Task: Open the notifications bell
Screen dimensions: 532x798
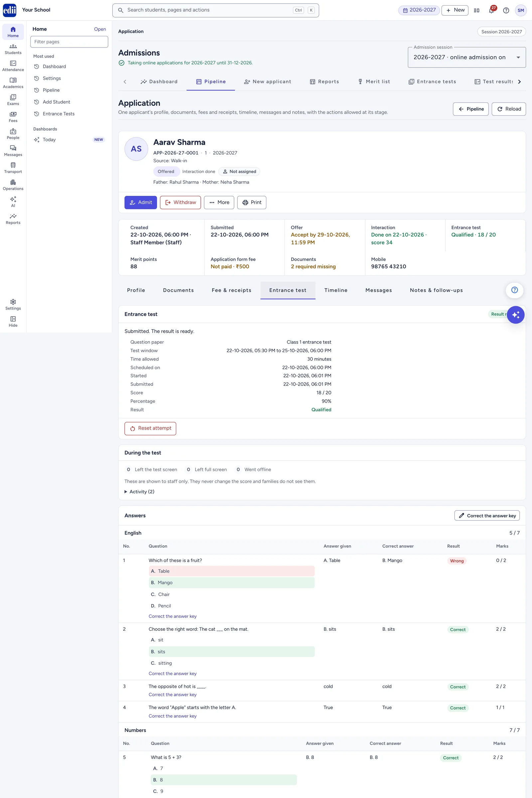Action: 491,10
